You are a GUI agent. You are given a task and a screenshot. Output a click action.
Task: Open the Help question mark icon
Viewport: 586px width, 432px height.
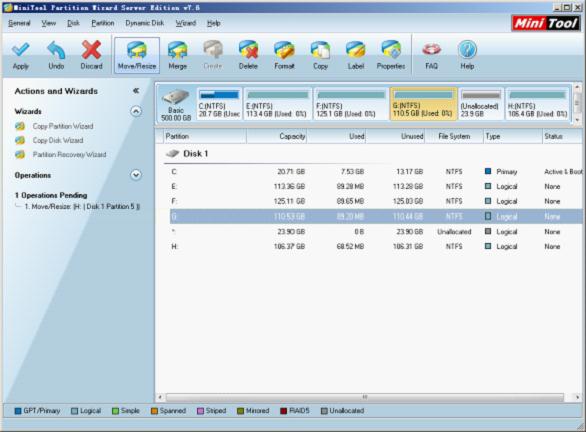[467, 50]
